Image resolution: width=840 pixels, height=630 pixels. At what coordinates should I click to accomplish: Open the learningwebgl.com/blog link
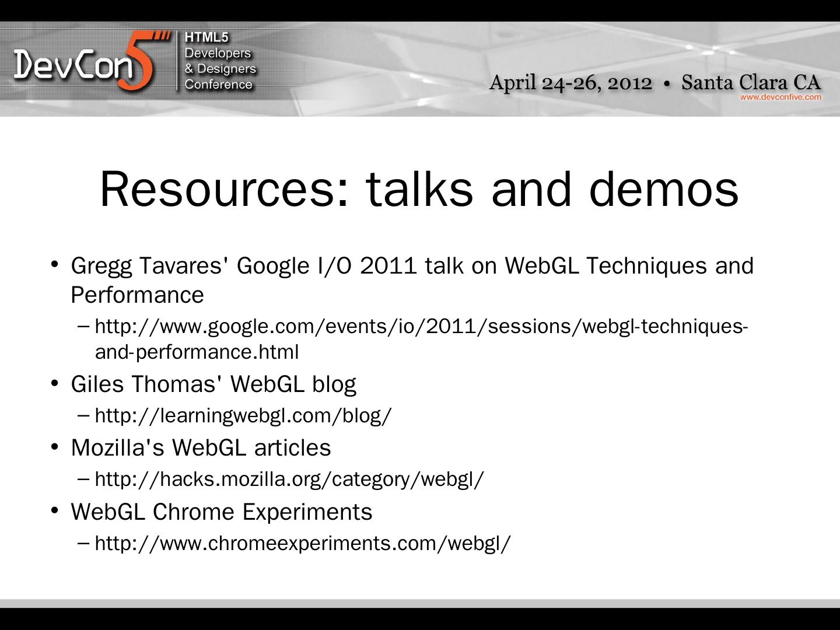243,415
